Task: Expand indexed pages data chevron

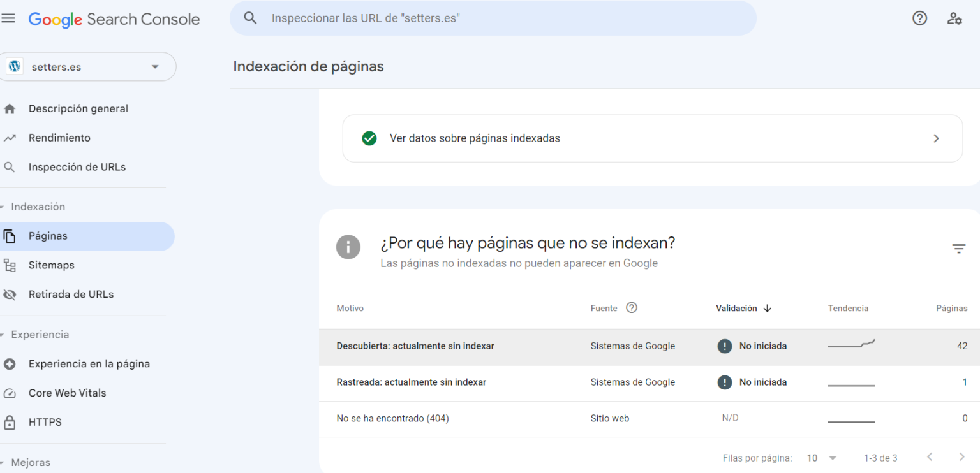Action: click(x=936, y=138)
